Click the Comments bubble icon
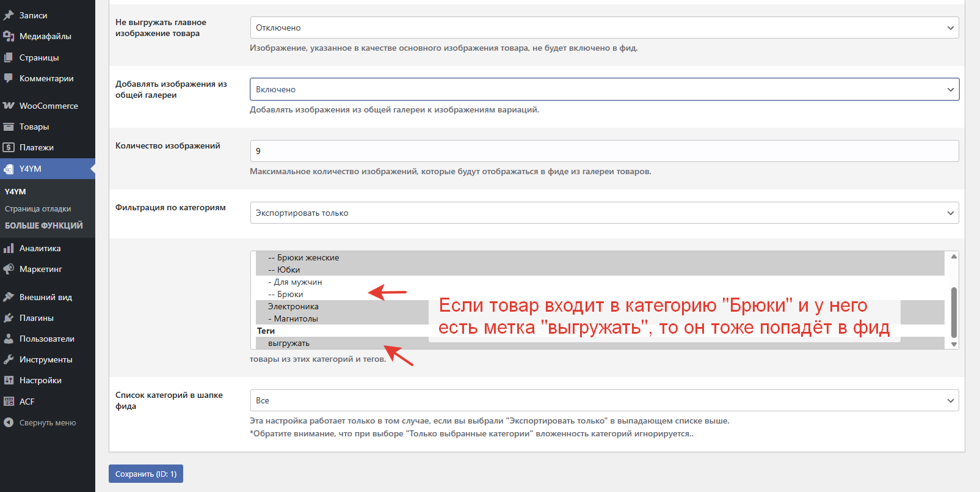 click(9, 78)
